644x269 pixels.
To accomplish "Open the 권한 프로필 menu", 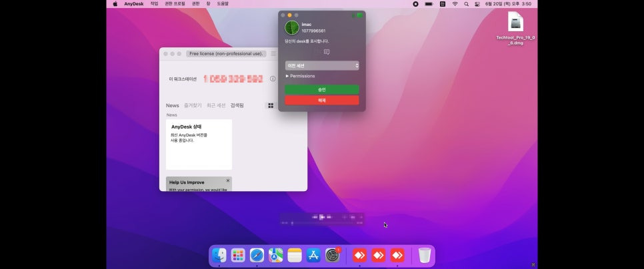I will pyautogui.click(x=175, y=4).
